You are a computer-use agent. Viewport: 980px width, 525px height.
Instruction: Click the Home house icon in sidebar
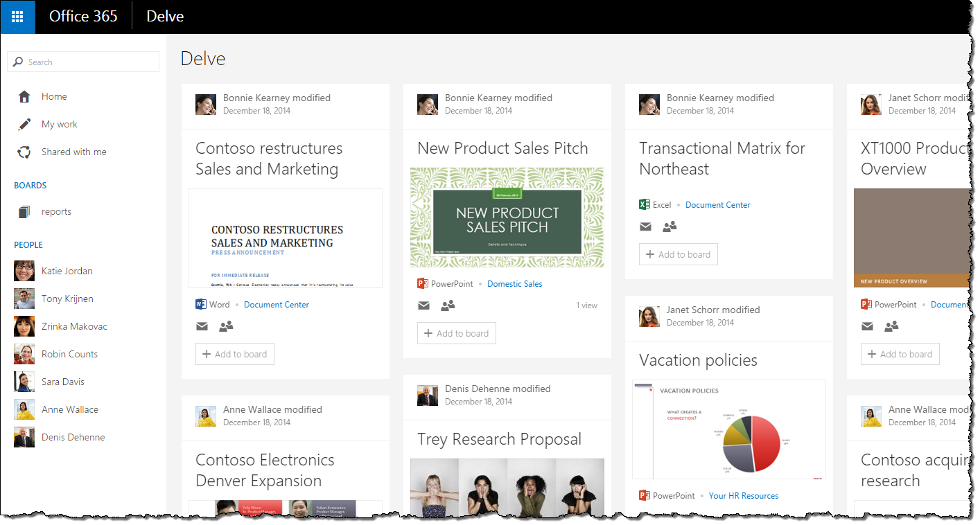pos(24,96)
